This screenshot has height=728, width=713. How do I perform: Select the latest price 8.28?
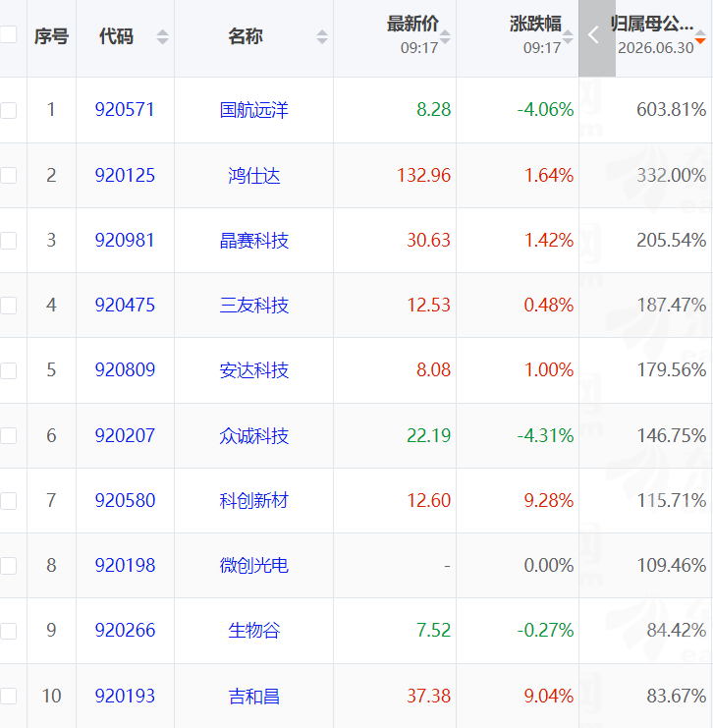(433, 110)
